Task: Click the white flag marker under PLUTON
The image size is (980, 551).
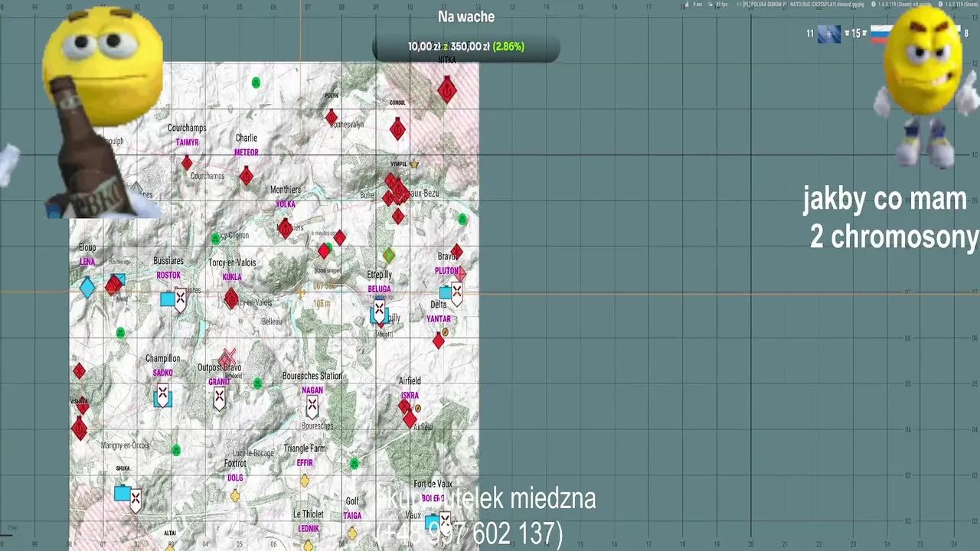Action: point(457,294)
